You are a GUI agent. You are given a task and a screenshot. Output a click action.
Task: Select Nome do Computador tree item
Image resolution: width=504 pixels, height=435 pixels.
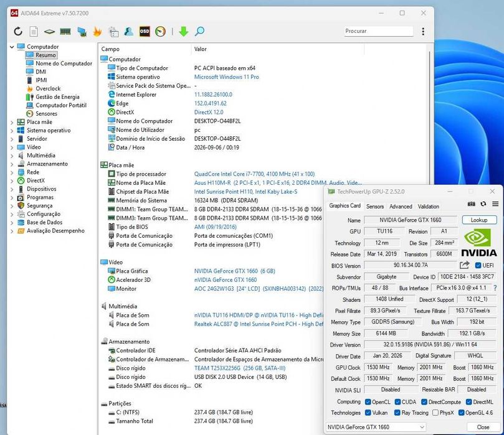[64, 63]
